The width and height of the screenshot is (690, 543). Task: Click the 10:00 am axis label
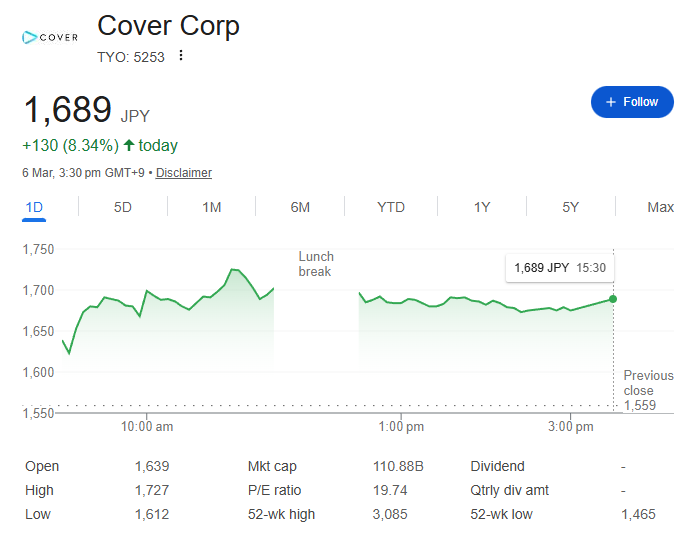[x=147, y=426]
